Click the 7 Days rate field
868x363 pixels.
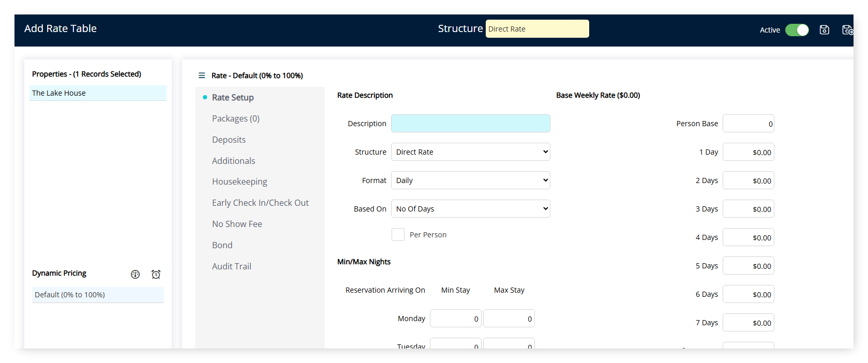click(x=749, y=323)
